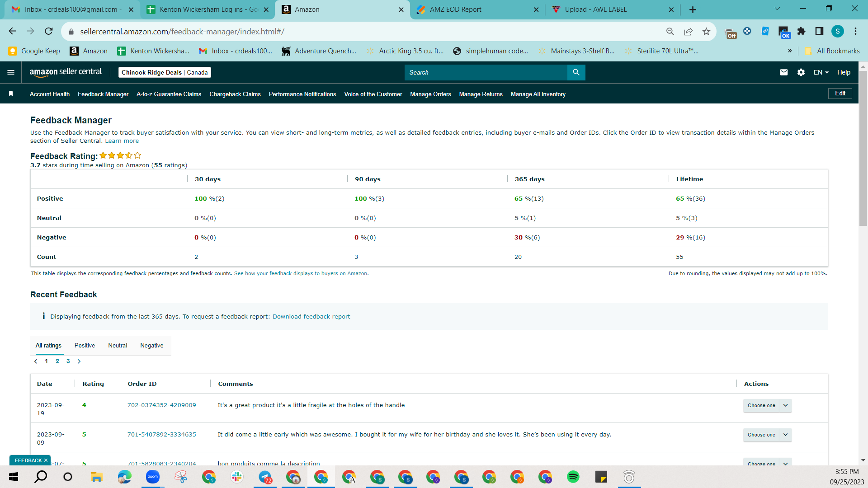Click See how your feedback displays to buyers
Viewport: 868px width, 488px height.
[x=301, y=274]
